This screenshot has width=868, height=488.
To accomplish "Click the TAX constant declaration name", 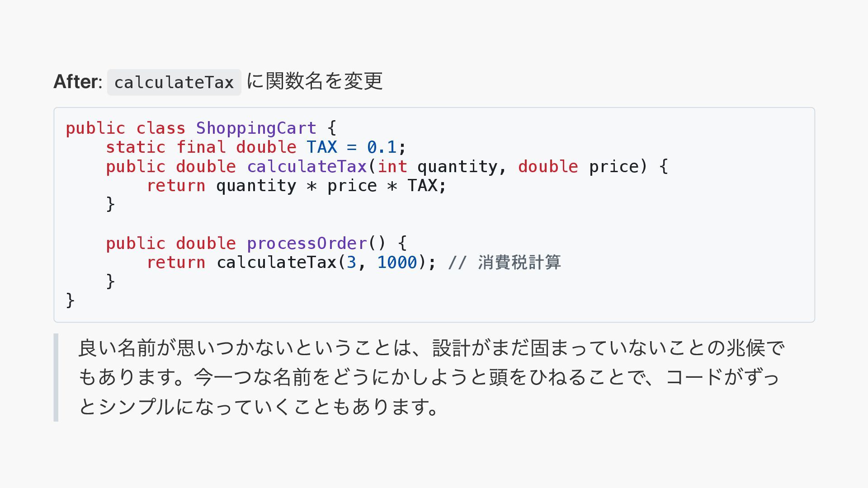I will [321, 147].
